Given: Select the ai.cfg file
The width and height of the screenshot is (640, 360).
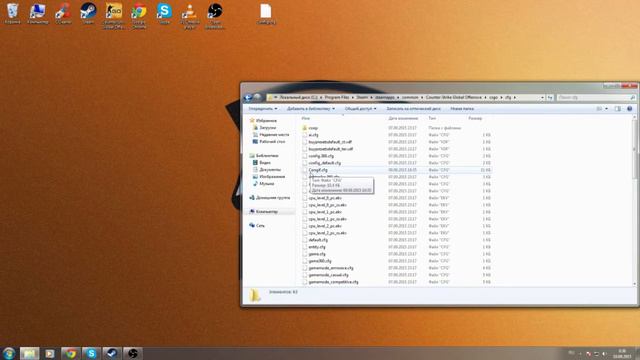Looking at the screenshot, I should click(x=313, y=135).
